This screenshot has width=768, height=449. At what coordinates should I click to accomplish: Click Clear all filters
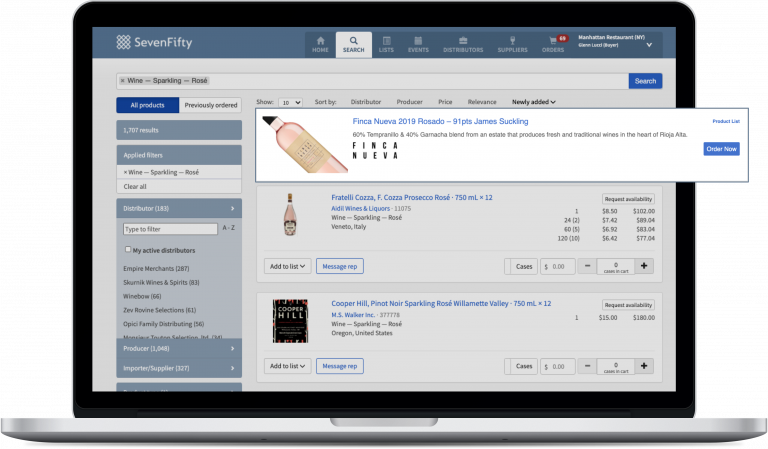tap(135, 187)
